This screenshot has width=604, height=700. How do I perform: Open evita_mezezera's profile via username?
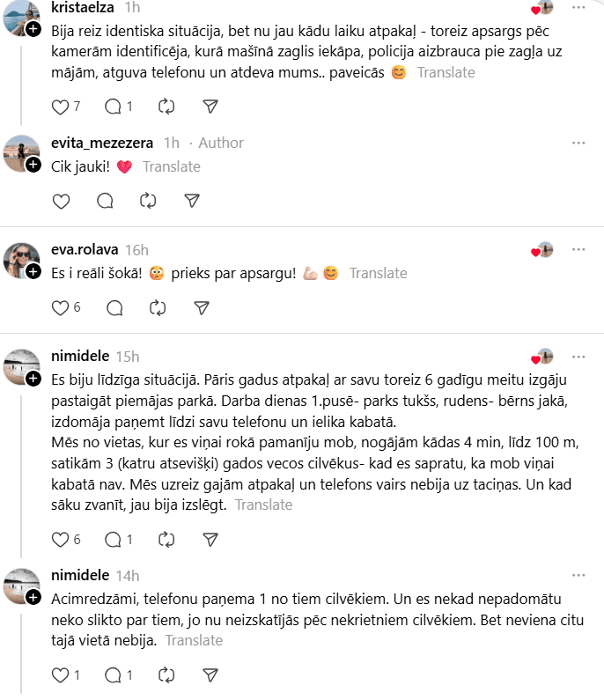[x=102, y=143]
